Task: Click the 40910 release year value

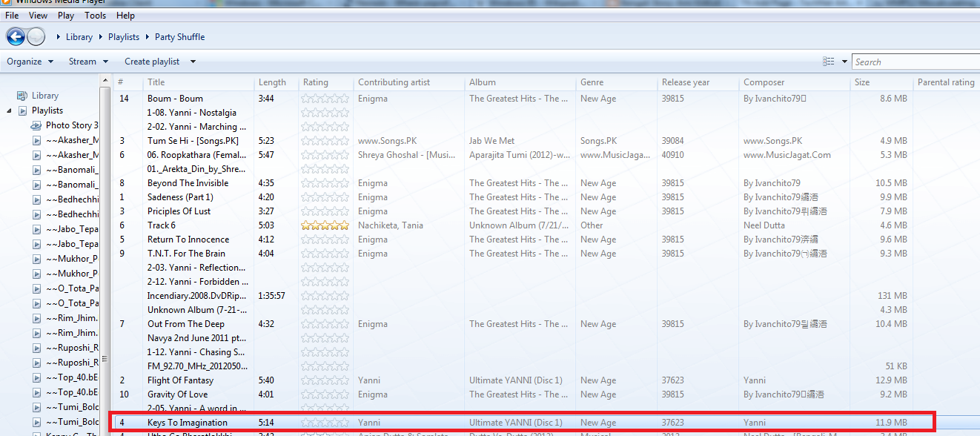Action: [673, 155]
